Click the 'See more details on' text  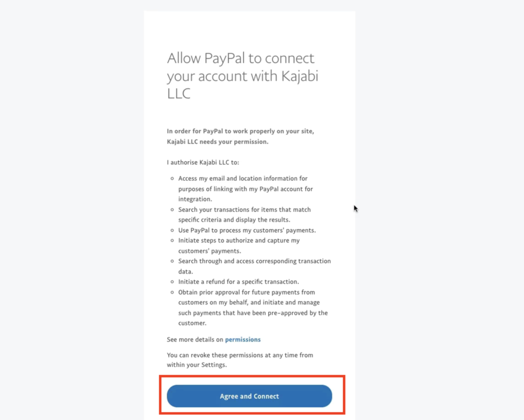[x=195, y=340]
